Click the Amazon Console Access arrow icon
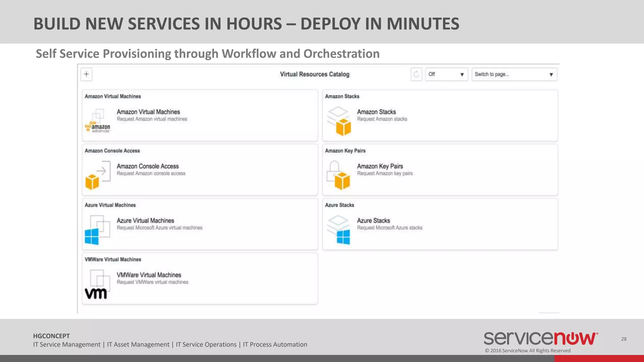The width and height of the screenshot is (644, 362). coord(98,175)
